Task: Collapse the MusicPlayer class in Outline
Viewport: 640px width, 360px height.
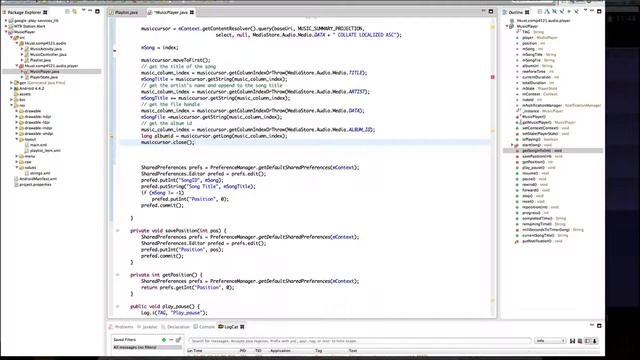Action: (x=507, y=26)
